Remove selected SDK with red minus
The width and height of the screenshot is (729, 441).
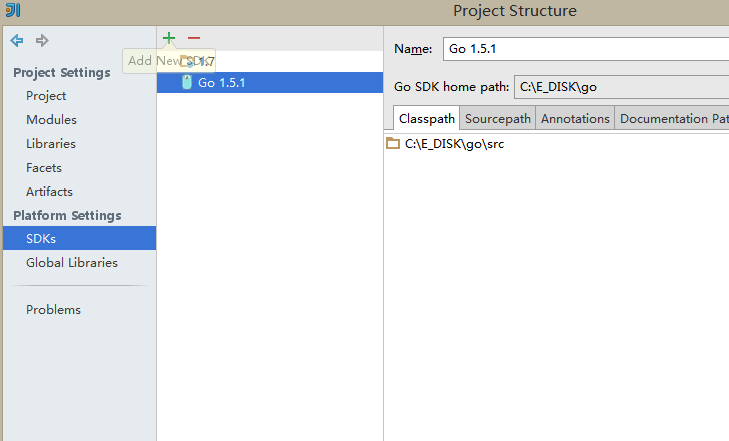click(x=194, y=38)
